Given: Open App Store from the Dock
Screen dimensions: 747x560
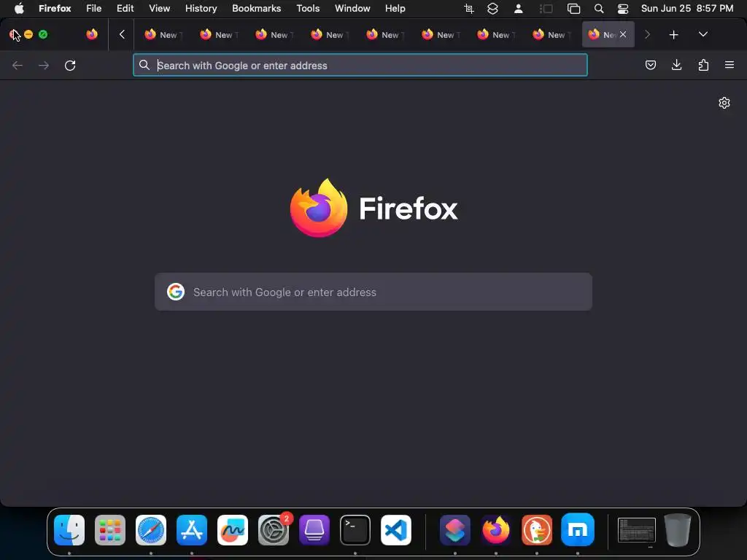Looking at the screenshot, I should click(192, 530).
